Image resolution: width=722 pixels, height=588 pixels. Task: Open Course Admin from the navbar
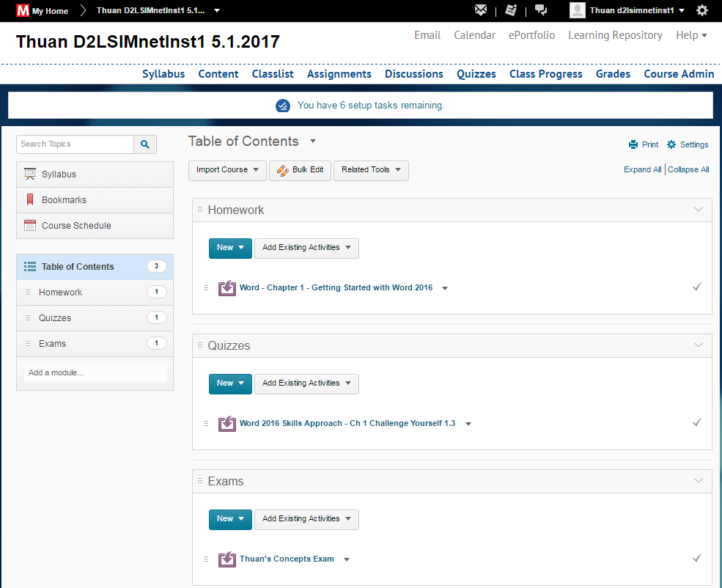[679, 74]
